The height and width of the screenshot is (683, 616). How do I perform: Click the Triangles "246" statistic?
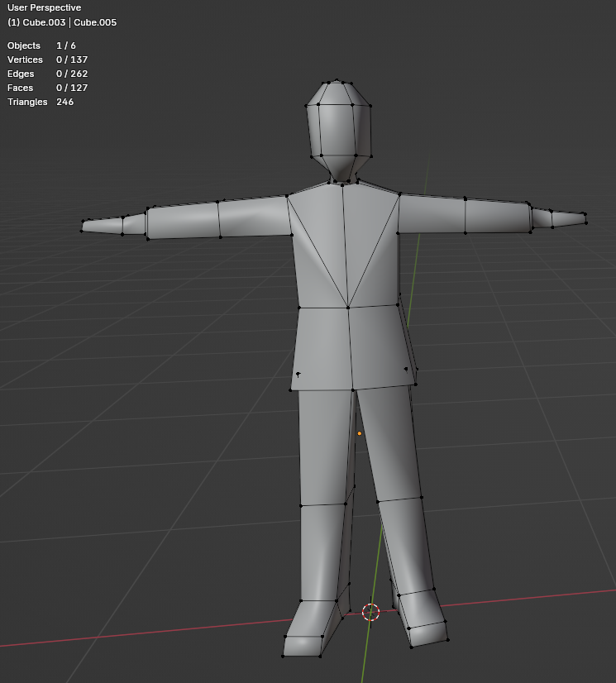tap(65, 102)
